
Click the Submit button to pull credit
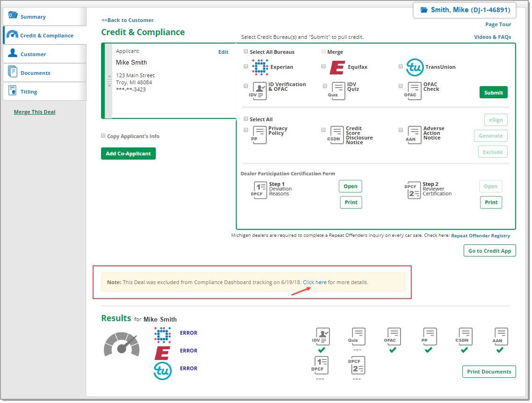(493, 92)
